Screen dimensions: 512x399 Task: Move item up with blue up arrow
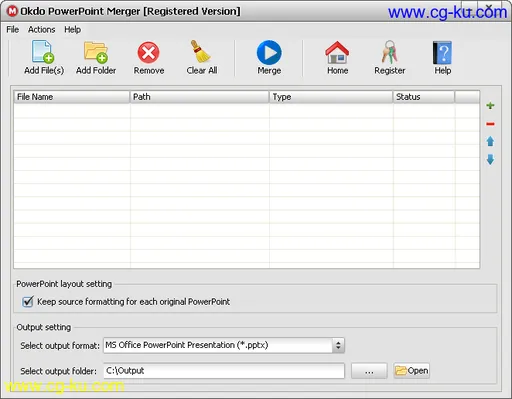point(490,141)
